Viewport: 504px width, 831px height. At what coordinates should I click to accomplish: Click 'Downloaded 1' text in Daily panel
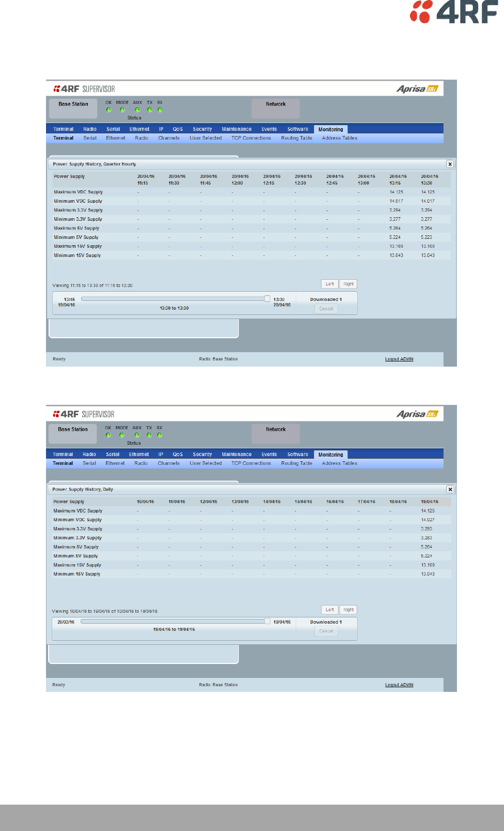point(326,622)
